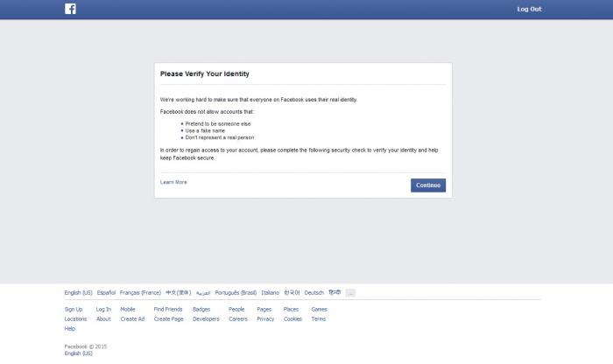The width and height of the screenshot is (613, 364).
Task: Open the Developers footer link
Action: click(x=206, y=318)
